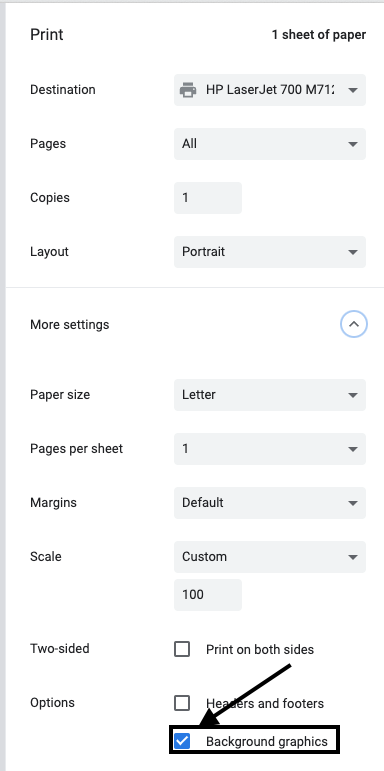
Task: Enable the Headers and footers checkbox
Action: (x=182, y=703)
